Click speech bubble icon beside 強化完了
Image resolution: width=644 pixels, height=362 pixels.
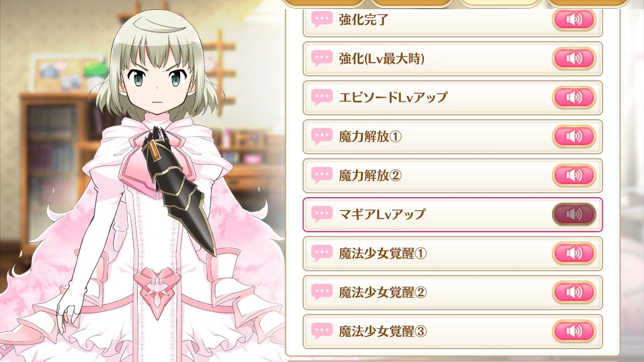tap(322, 20)
